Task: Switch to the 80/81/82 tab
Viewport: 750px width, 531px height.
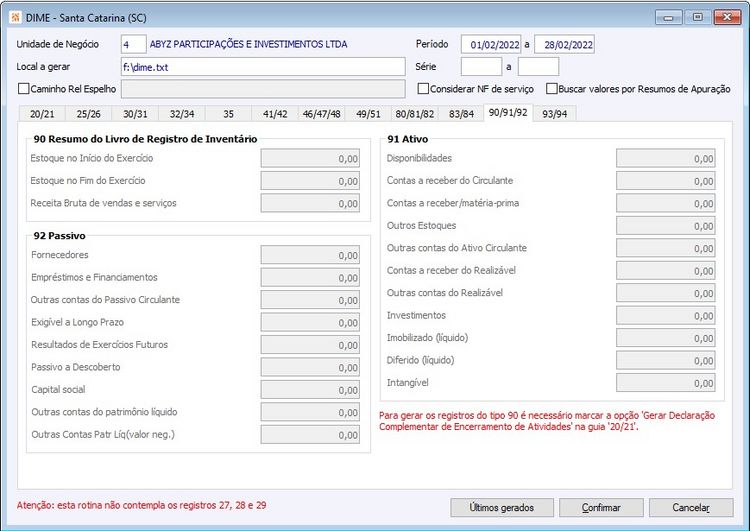Action: (x=415, y=114)
